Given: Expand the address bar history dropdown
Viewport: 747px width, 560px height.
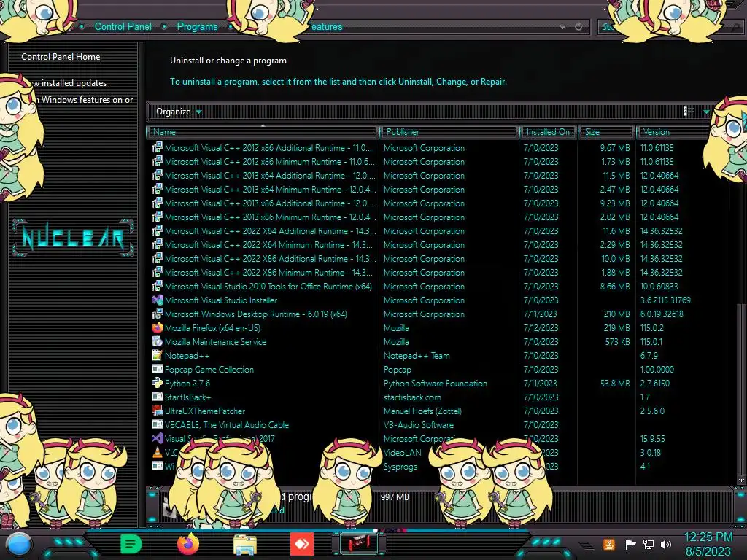Looking at the screenshot, I should click(562, 27).
